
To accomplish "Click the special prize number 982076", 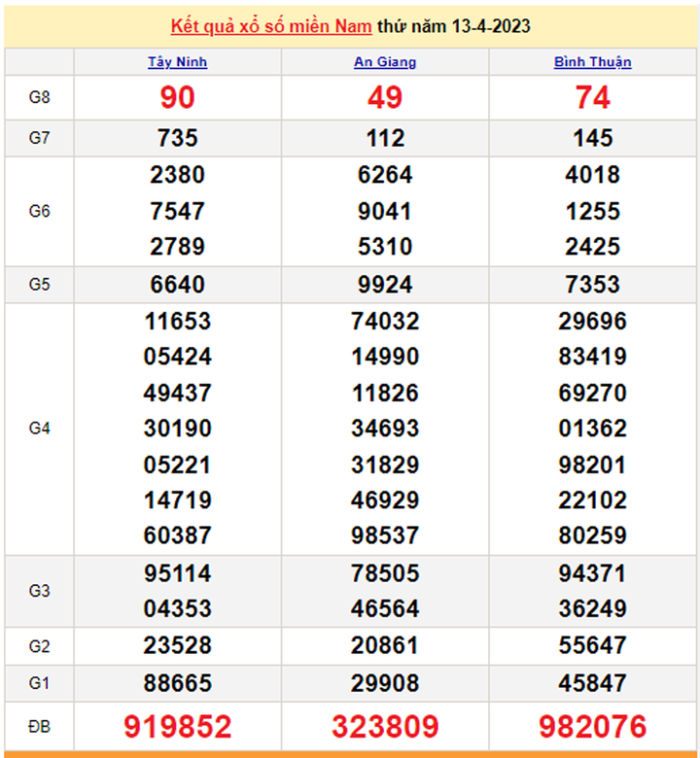I will tap(592, 726).
